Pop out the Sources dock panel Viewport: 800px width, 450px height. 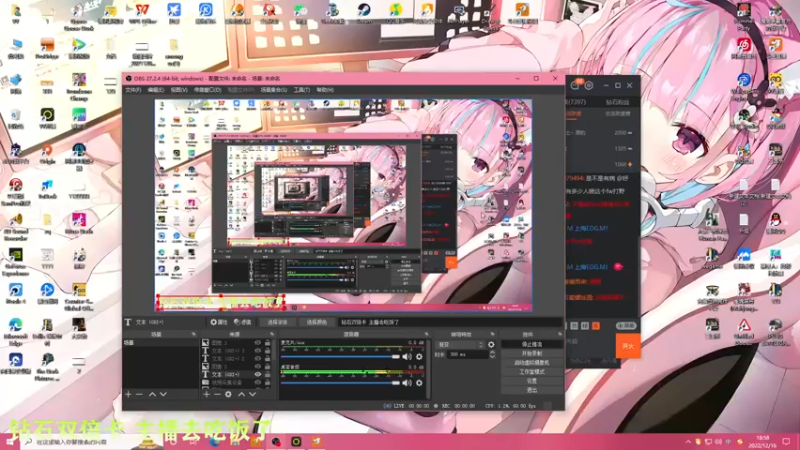point(271,334)
